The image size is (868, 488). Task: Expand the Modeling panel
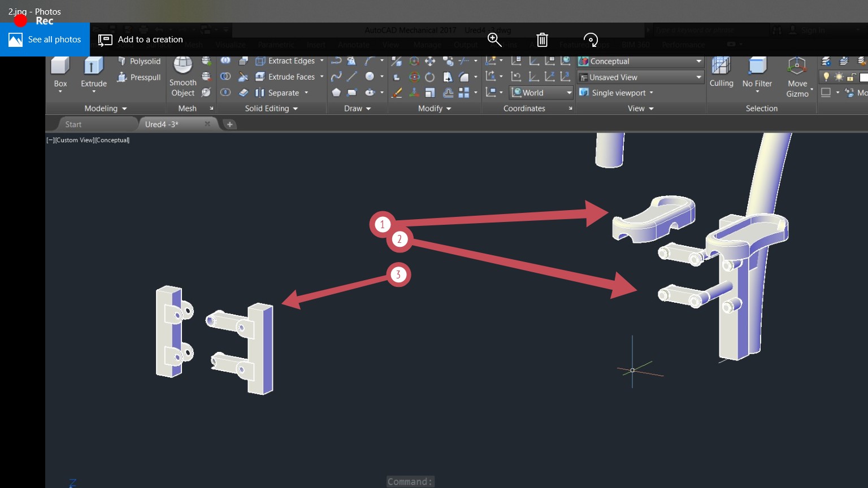(x=106, y=108)
